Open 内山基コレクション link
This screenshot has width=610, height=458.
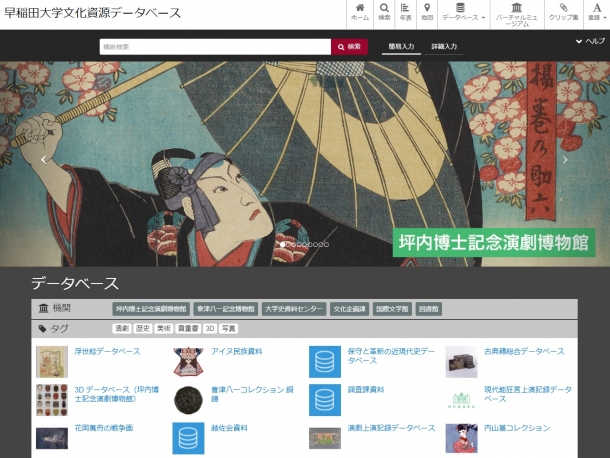(517, 428)
